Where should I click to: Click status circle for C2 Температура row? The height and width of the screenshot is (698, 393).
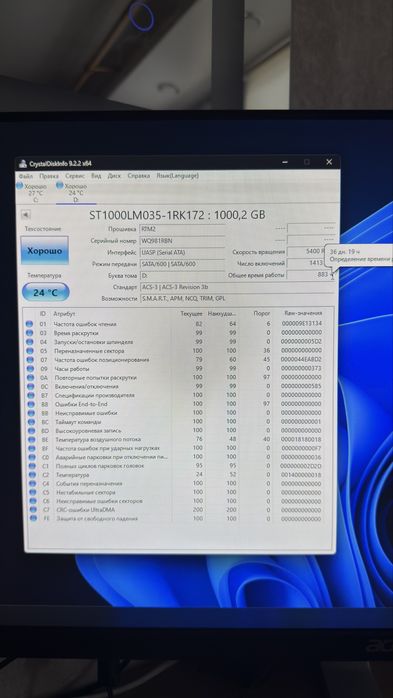pyautogui.click(x=32, y=475)
